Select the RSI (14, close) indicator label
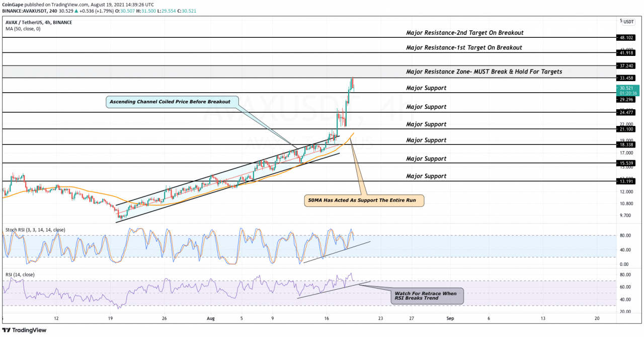The width and height of the screenshot is (644, 337). tap(20, 275)
